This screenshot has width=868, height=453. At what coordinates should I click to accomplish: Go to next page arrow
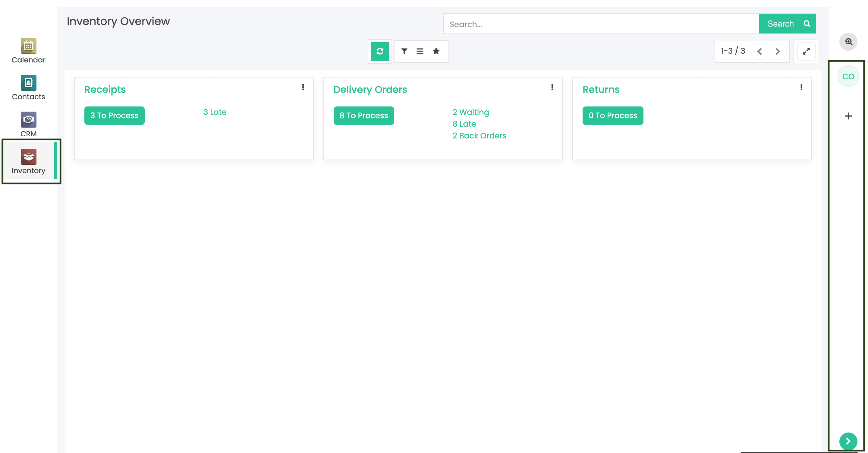pos(777,51)
